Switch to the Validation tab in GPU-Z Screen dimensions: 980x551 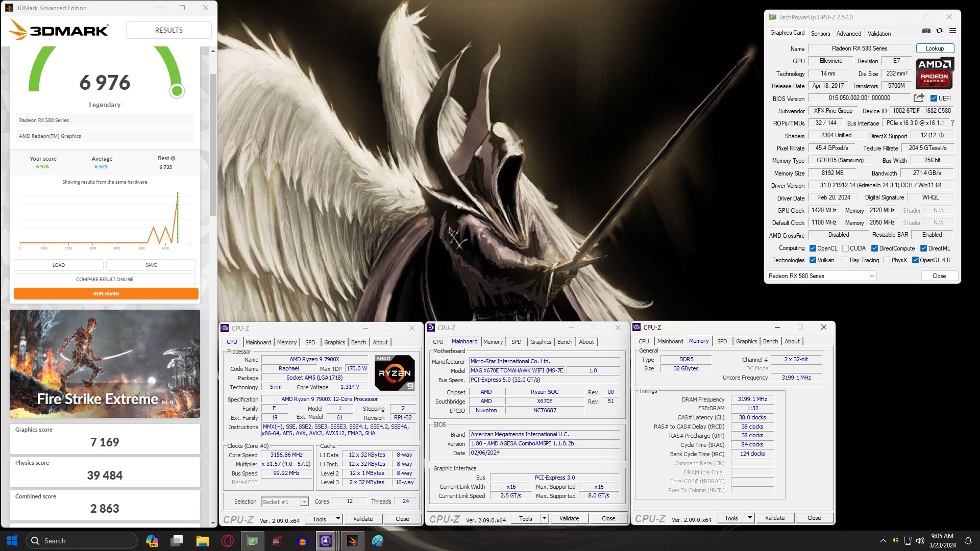[x=879, y=34]
